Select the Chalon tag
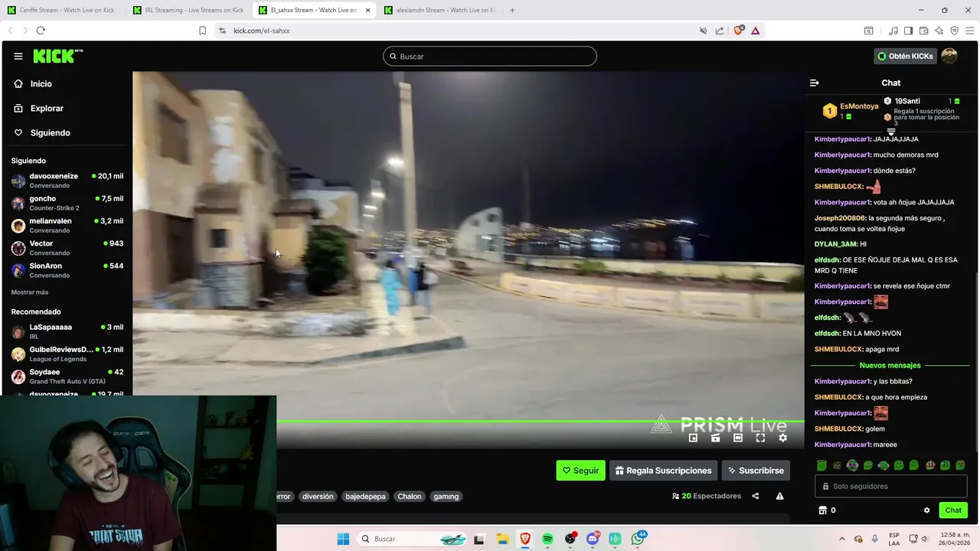Image resolution: width=980 pixels, height=551 pixels. click(409, 497)
